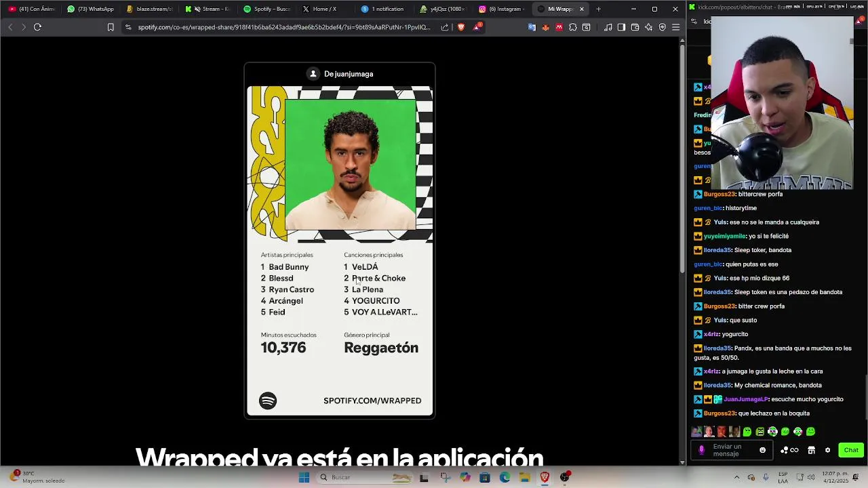Click the 10,376 minutes listened value
The height and width of the screenshot is (488, 868).
[283, 348]
